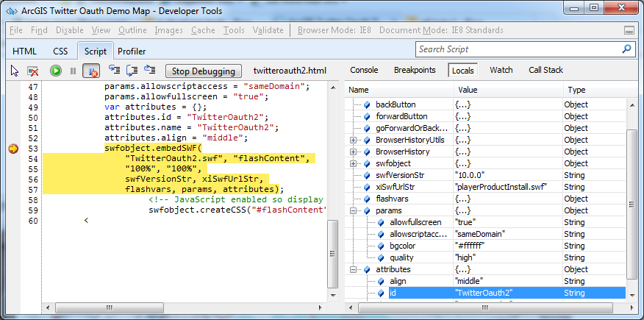Open Browser Mode: IE8 menu
Screen dimensions: 644x320
tap(334, 30)
